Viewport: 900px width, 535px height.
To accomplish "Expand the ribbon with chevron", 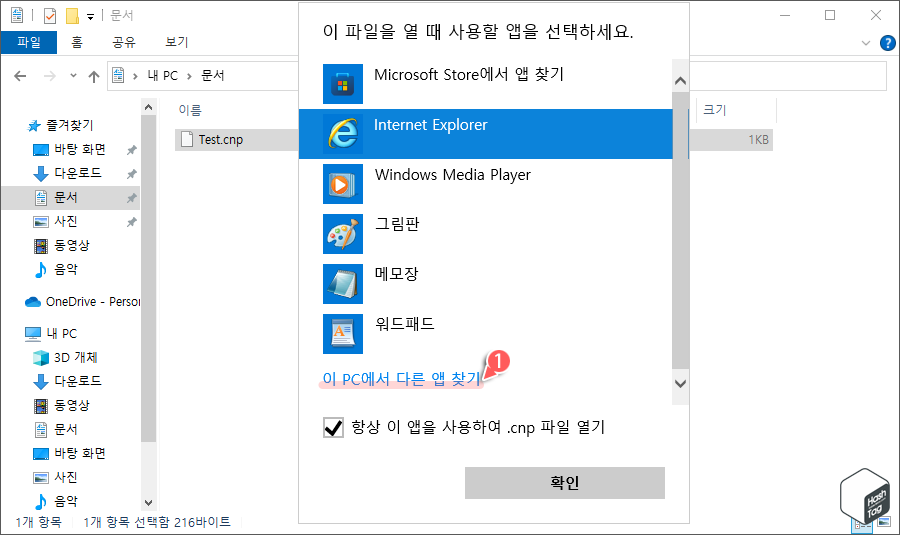I will (866, 43).
